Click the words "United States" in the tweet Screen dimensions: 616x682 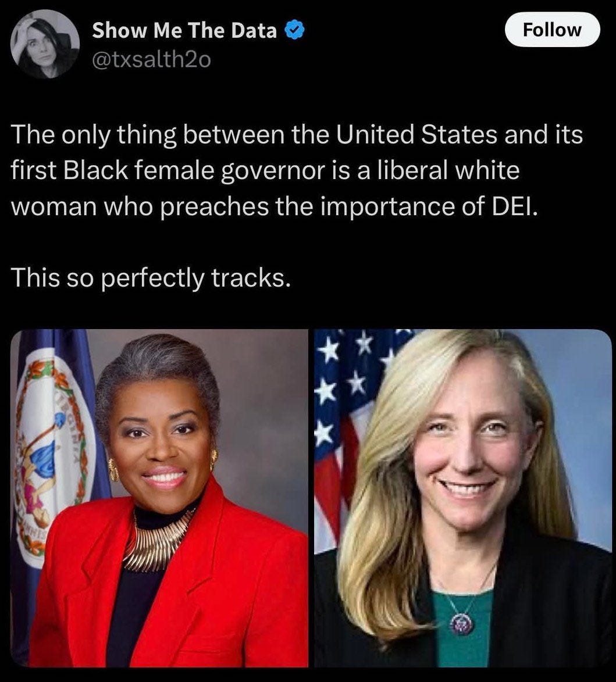click(416, 134)
